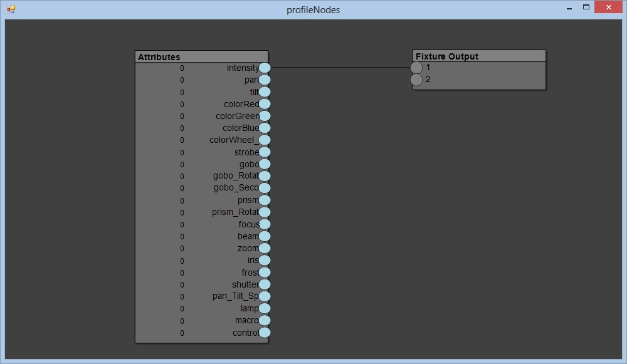Viewport: 627px width, 364px height.
Task: Click the colorRed output port
Action: pos(265,104)
